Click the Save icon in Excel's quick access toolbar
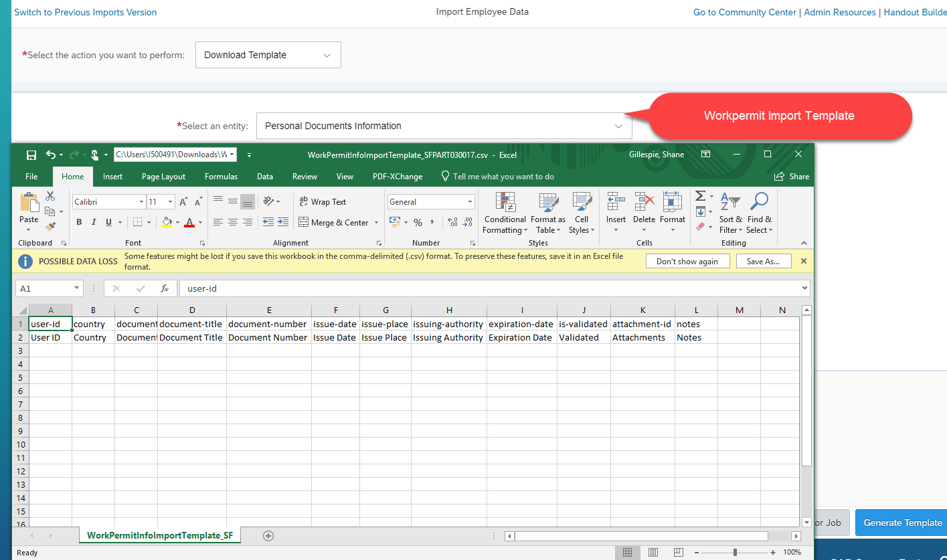The width and height of the screenshot is (947, 560). [x=31, y=155]
